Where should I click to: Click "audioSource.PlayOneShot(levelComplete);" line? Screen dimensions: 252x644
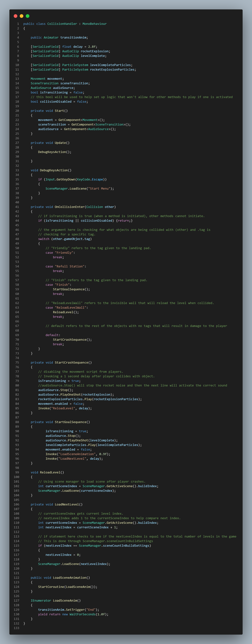82,440
